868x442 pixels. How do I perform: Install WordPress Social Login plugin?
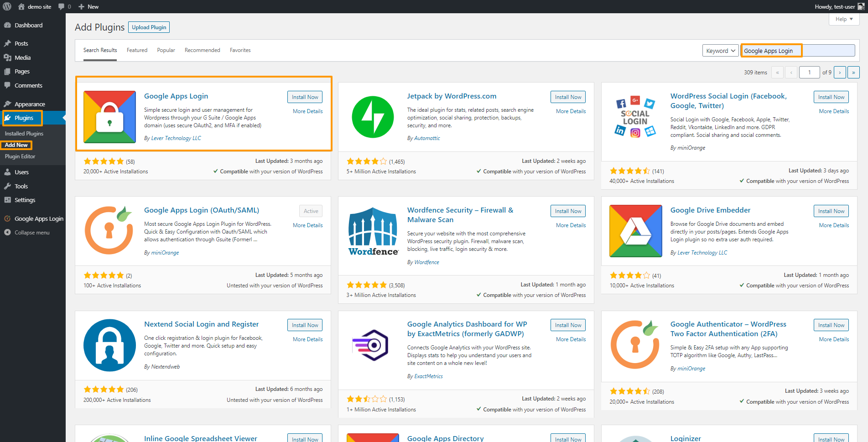(x=831, y=97)
